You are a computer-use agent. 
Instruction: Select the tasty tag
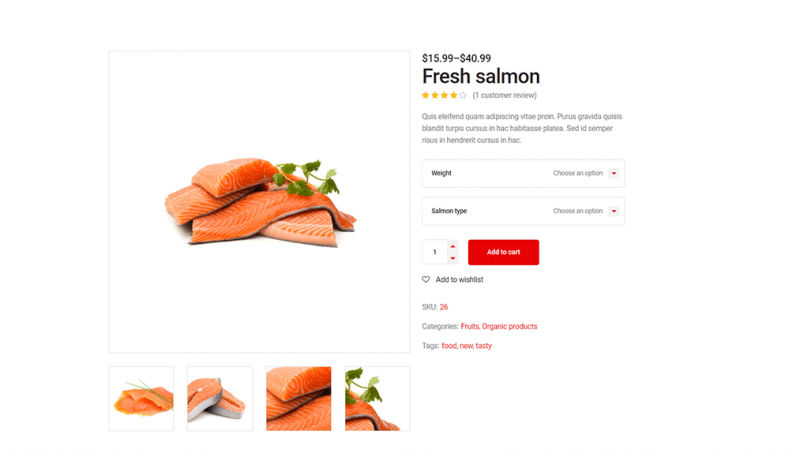(x=484, y=346)
